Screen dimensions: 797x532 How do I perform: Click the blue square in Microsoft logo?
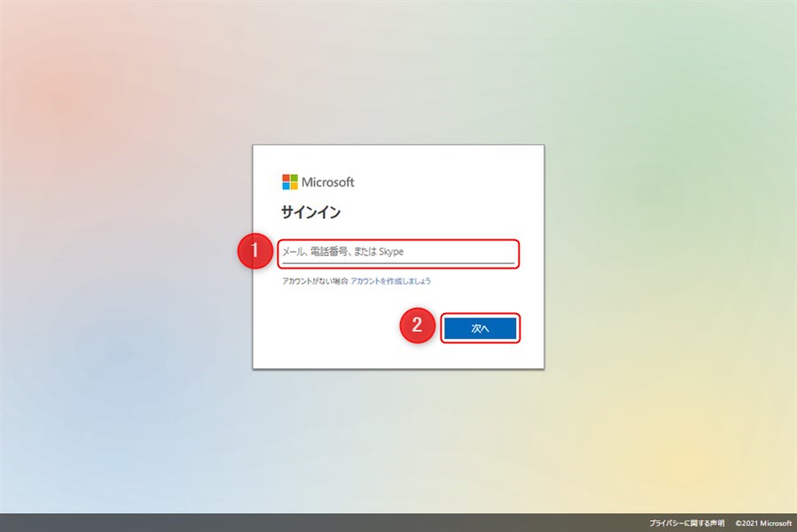coord(286,186)
